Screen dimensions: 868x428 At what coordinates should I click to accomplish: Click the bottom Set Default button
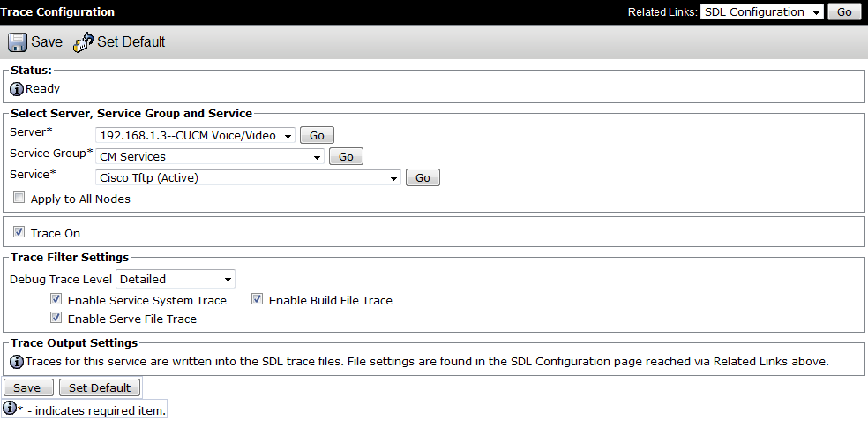coord(100,387)
